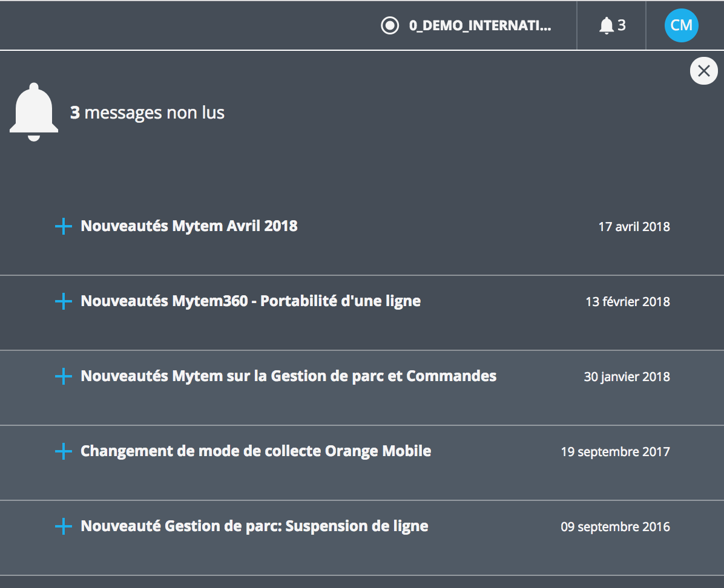Click the 3 messages non lus heading

tap(147, 113)
